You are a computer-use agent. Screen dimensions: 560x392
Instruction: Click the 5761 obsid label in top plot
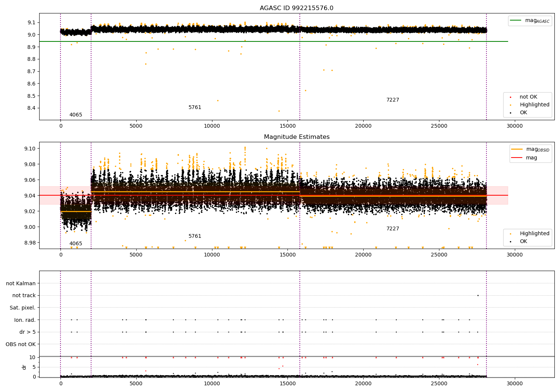click(x=195, y=108)
